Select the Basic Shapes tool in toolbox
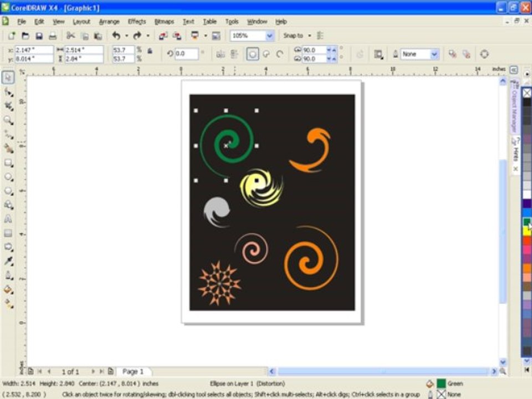The image size is (532, 399). [x=8, y=205]
